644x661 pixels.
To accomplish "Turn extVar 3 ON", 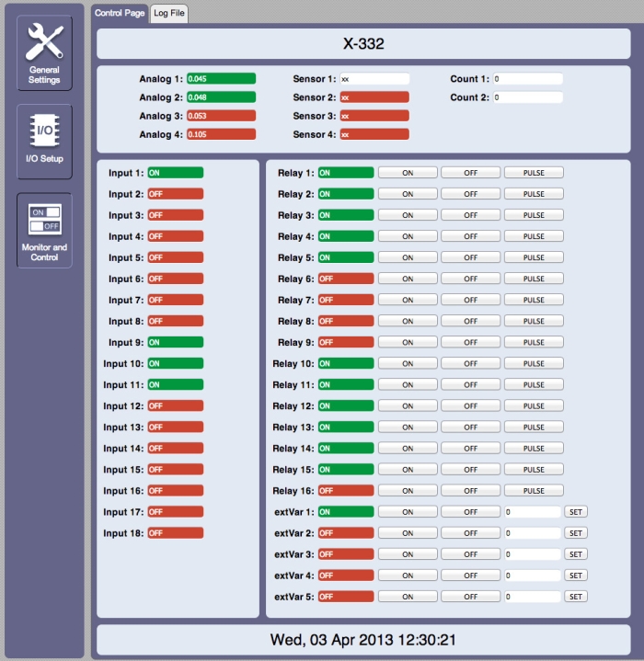I will click(x=408, y=554).
